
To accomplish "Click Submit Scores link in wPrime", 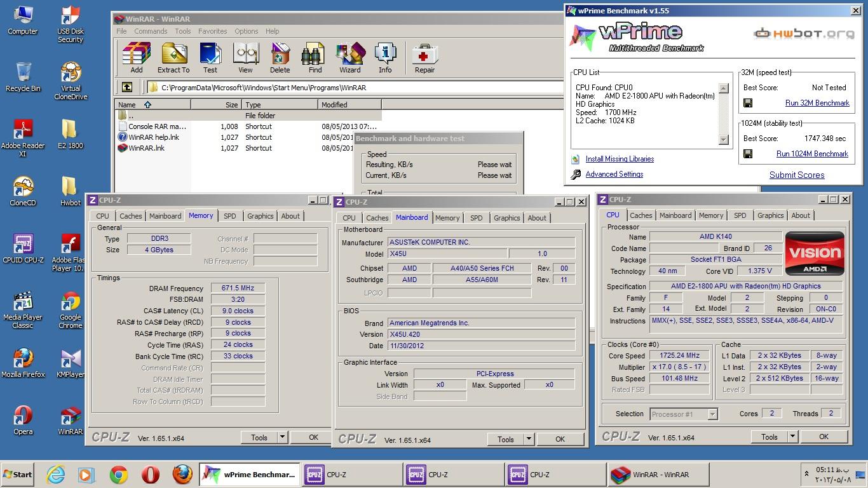I will point(797,175).
